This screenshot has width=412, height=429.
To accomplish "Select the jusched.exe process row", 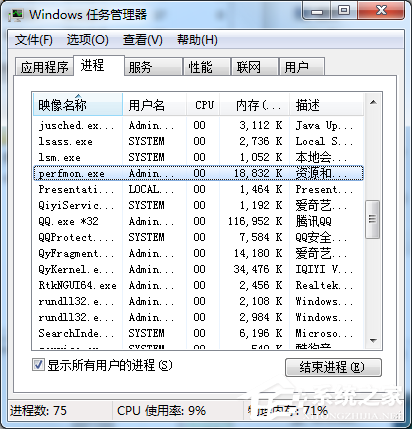I will point(198,125).
